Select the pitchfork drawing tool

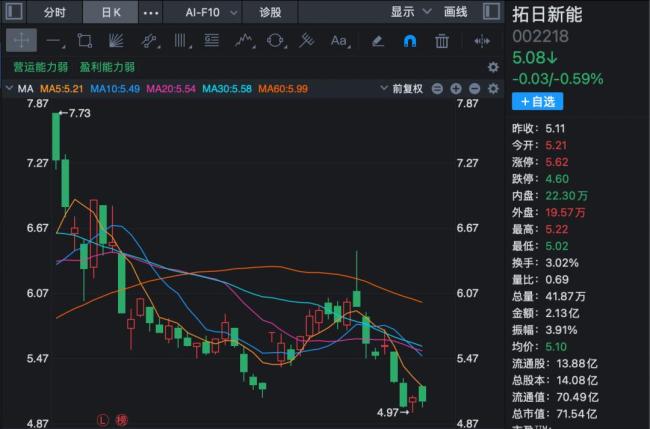(x=306, y=41)
